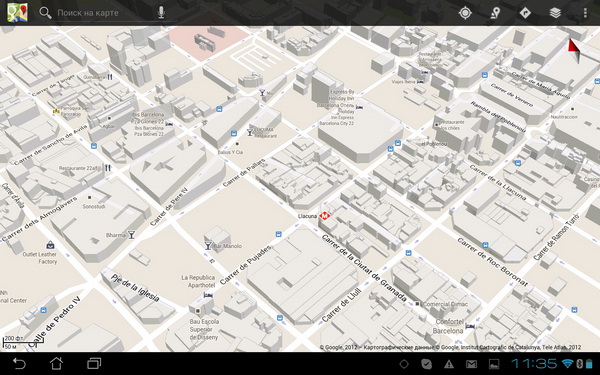Screen dimensions: 600x375
Task: Open the Places pin icon
Action: 495,13
